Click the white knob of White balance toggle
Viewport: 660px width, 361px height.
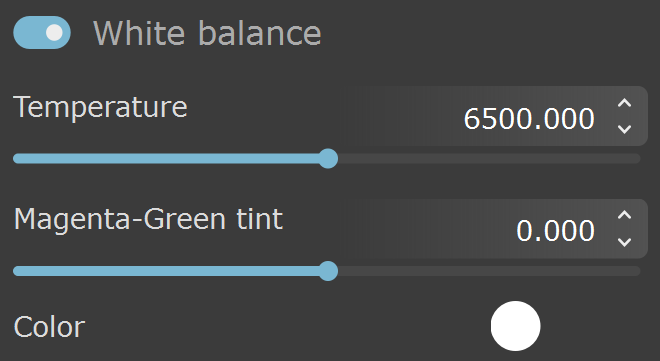click(54, 32)
